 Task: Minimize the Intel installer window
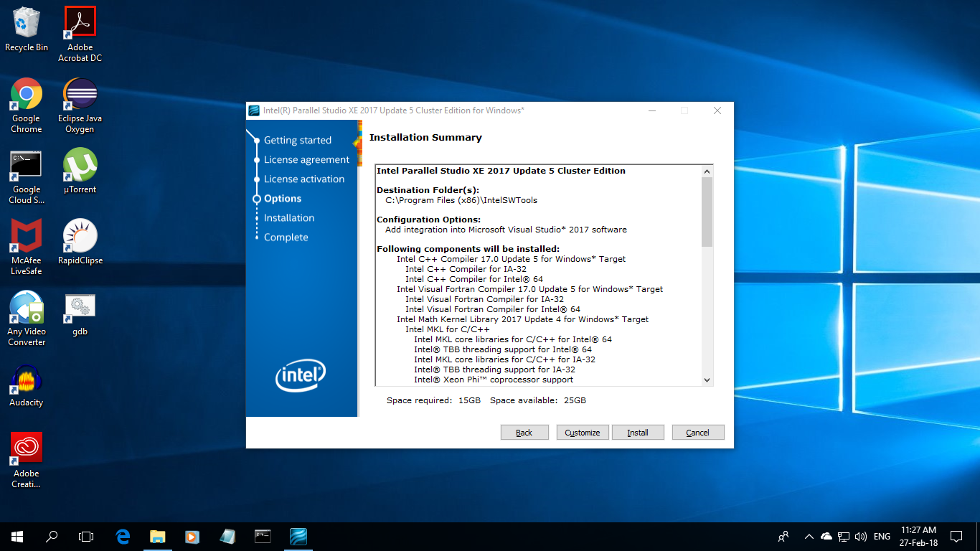[651, 110]
